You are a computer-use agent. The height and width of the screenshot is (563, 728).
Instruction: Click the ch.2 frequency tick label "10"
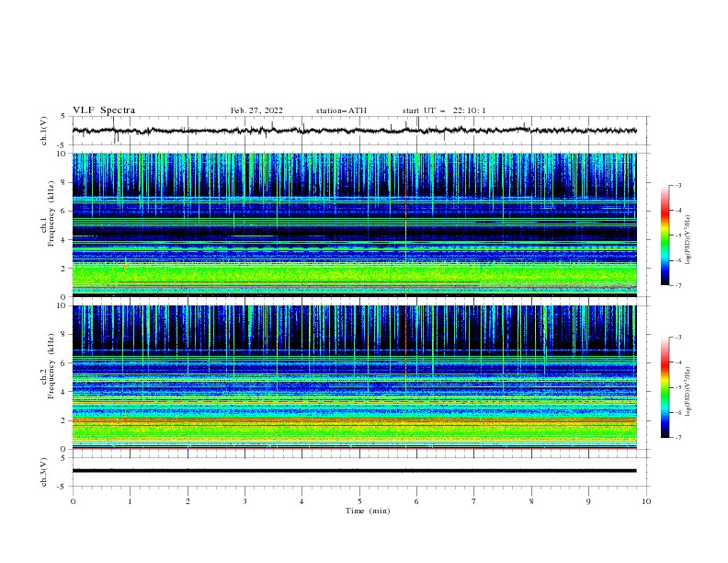[63, 305]
